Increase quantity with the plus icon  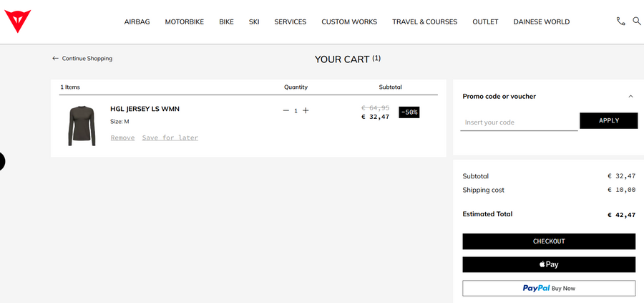(306, 110)
